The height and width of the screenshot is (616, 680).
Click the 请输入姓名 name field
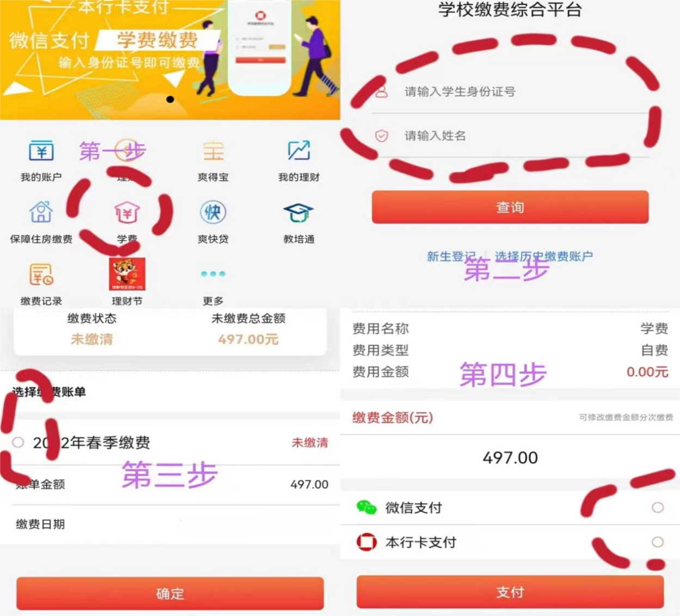pos(510,136)
